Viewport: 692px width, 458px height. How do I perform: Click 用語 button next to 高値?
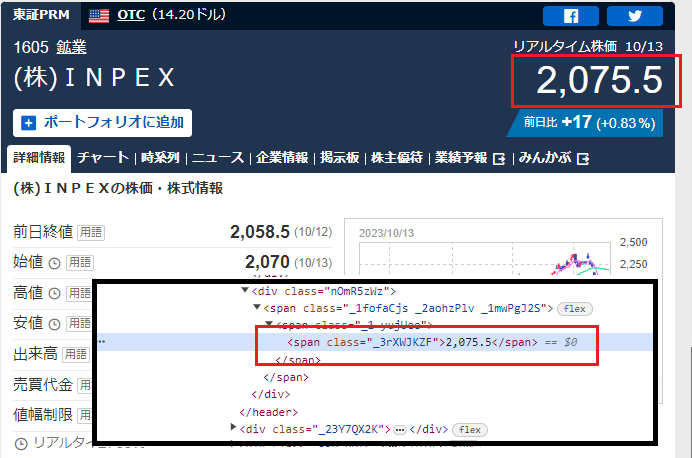pos(79,293)
